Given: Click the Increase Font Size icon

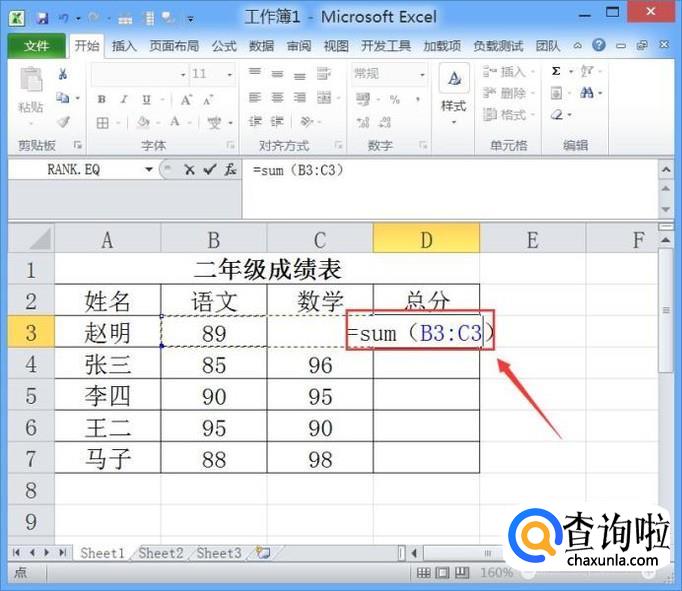Looking at the screenshot, I should [186, 100].
